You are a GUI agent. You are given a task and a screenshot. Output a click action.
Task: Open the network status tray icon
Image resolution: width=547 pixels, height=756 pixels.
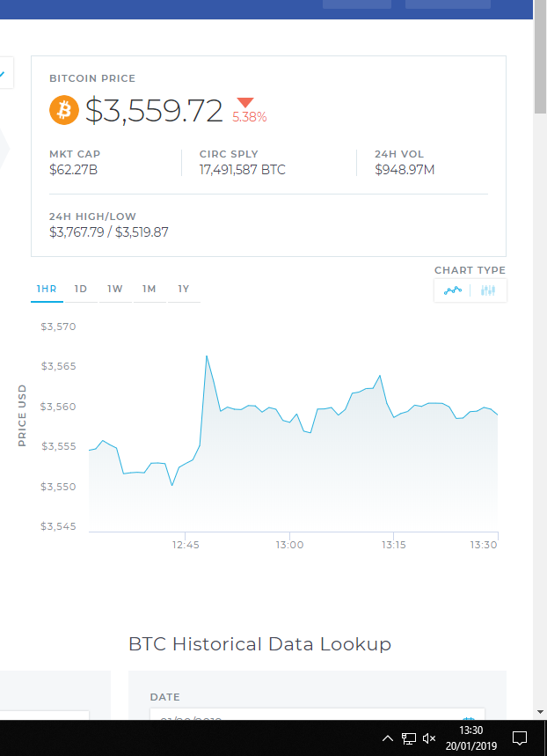coord(409,738)
